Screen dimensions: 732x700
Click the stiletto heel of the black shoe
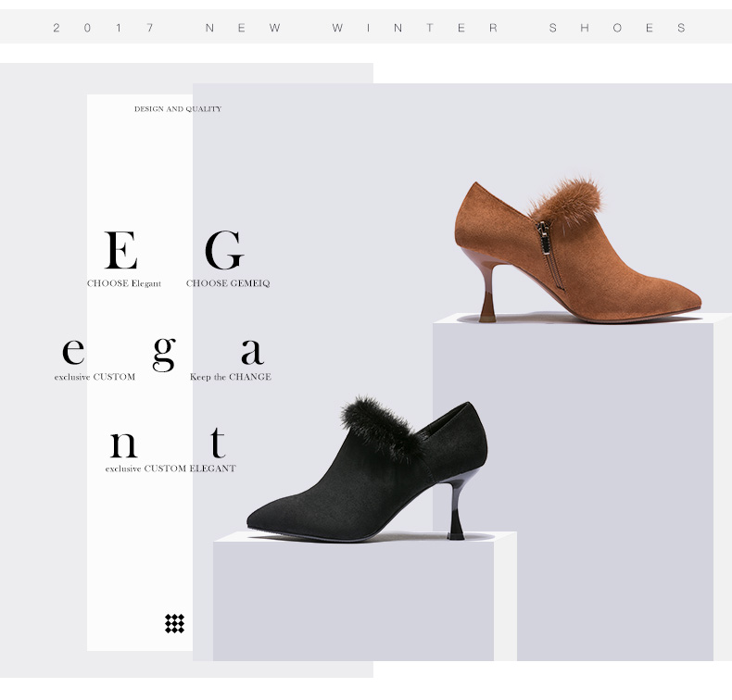pos(459,514)
